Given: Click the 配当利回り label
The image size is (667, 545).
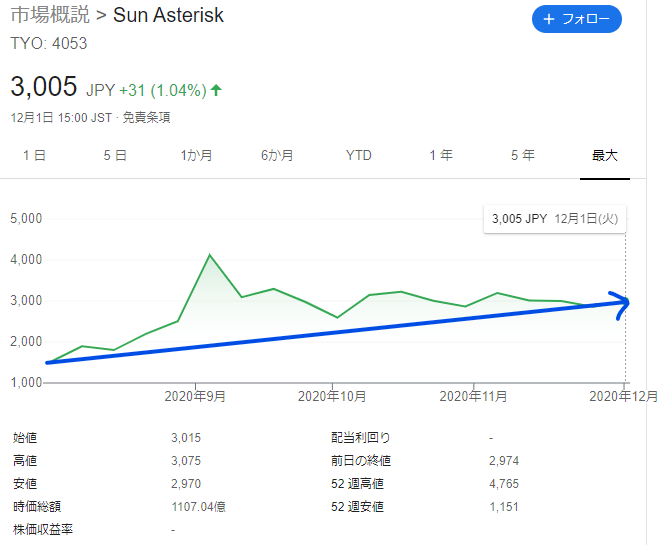Looking at the screenshot, I should pyautogui.click(x=360, y=438).
